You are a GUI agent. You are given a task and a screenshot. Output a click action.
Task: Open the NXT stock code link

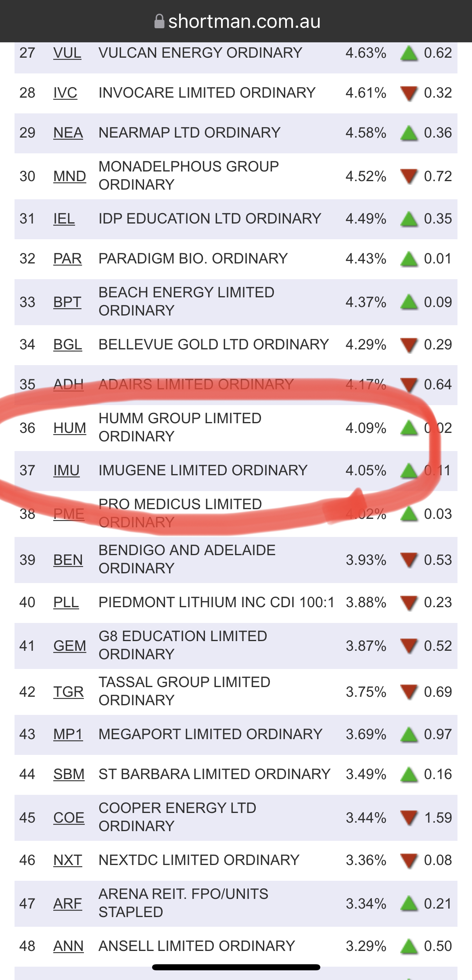tap(67, 860)
